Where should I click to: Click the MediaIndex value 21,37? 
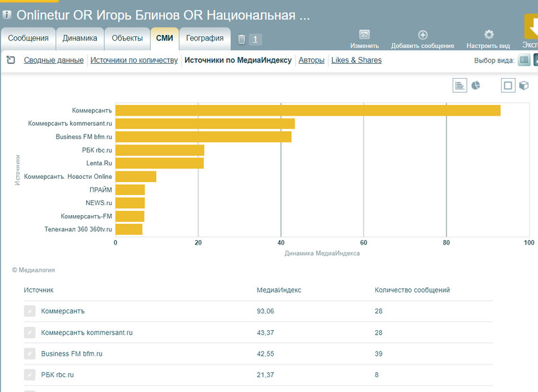[x=265, y=375]
